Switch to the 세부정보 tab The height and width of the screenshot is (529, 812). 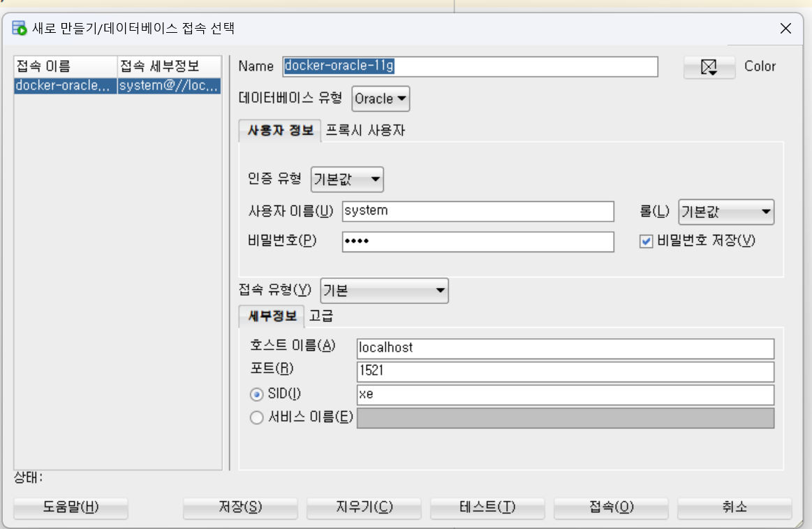[272, 316]
